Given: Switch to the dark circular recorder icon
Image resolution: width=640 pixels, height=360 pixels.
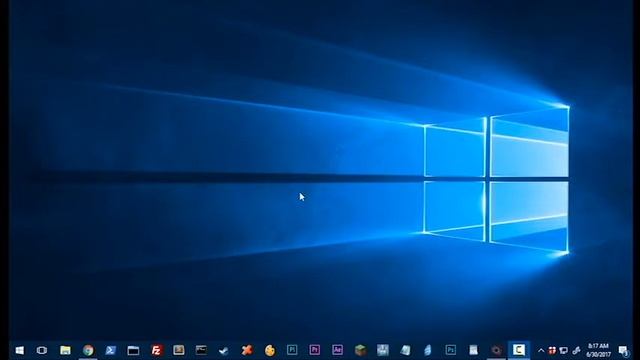Looking at the screenshot, I should click(x=496, y=350).
